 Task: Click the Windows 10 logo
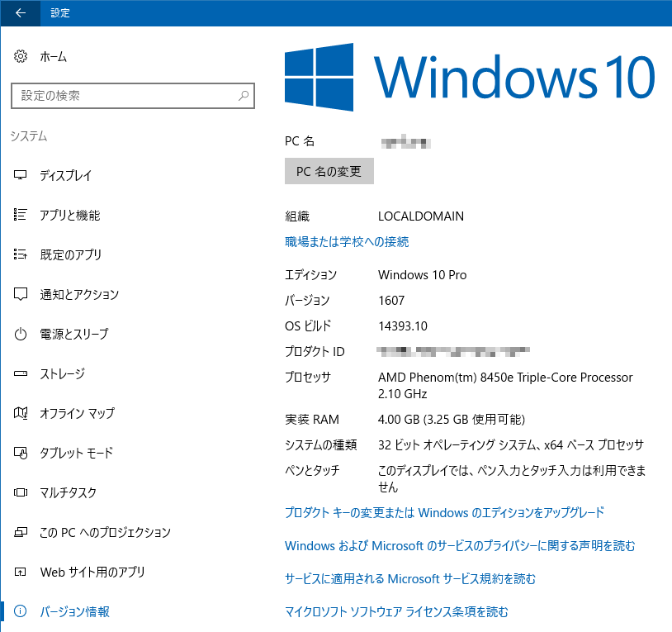coord(470,77)
